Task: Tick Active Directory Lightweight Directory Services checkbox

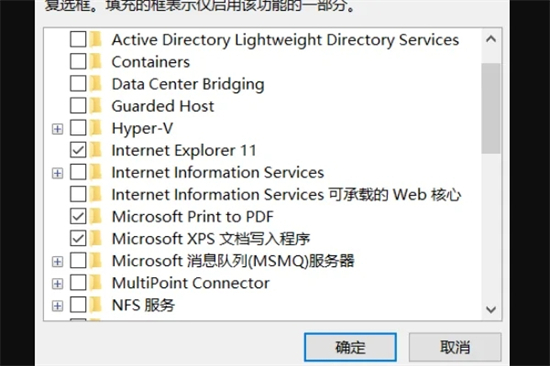Action: pyautogui.click(x=78, y=39)
